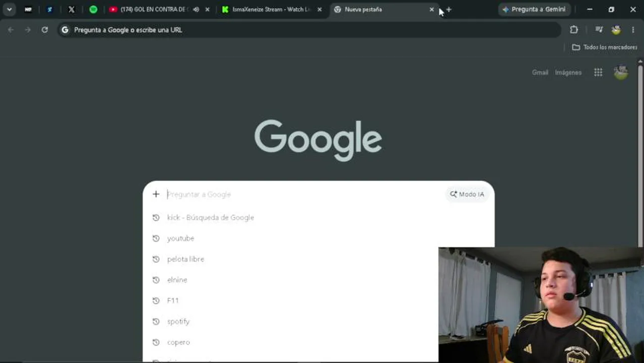Click the history icon beside 'copero'
The width and height of the screenshot is (644, 363).
pyautogui.click(x=156, y=342)
